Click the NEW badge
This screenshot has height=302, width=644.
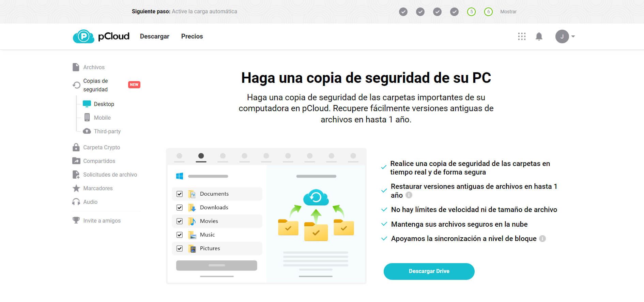[x=134, y=85]
